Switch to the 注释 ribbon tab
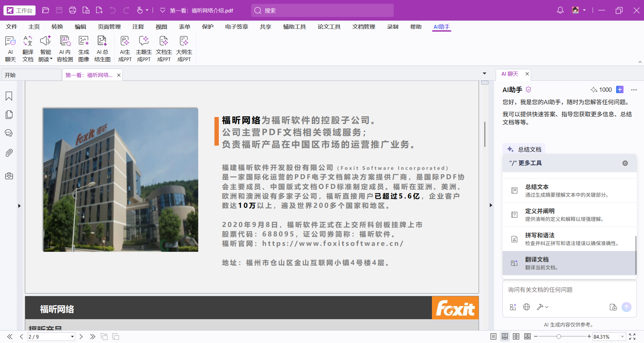The height and width of the screenshot is (343, 644). pyautogui.click(x=138, y=27)
